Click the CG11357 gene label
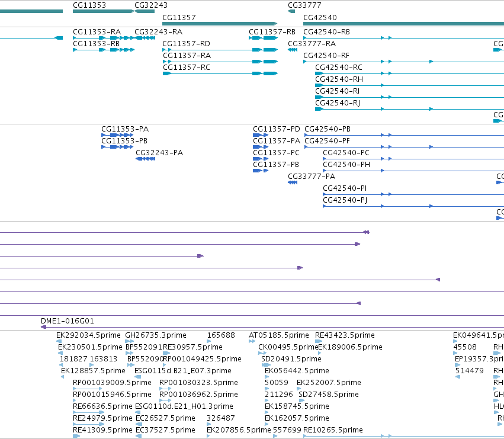The image size is (504, 439). (179, 17)
